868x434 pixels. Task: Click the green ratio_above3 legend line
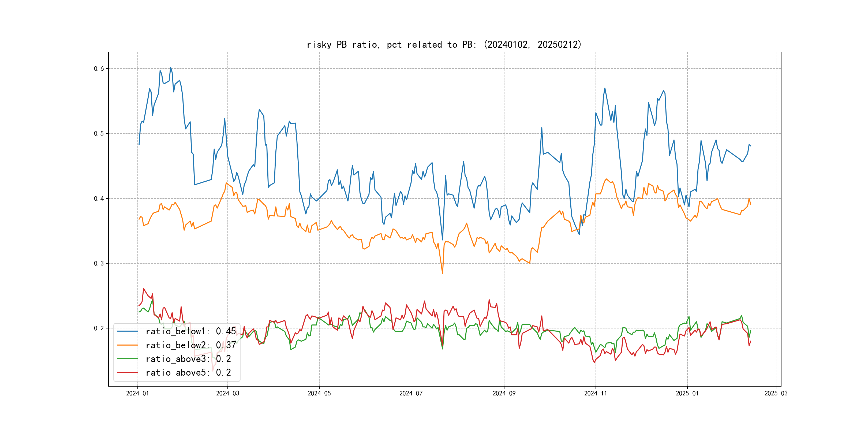click(x=127, y=359)
